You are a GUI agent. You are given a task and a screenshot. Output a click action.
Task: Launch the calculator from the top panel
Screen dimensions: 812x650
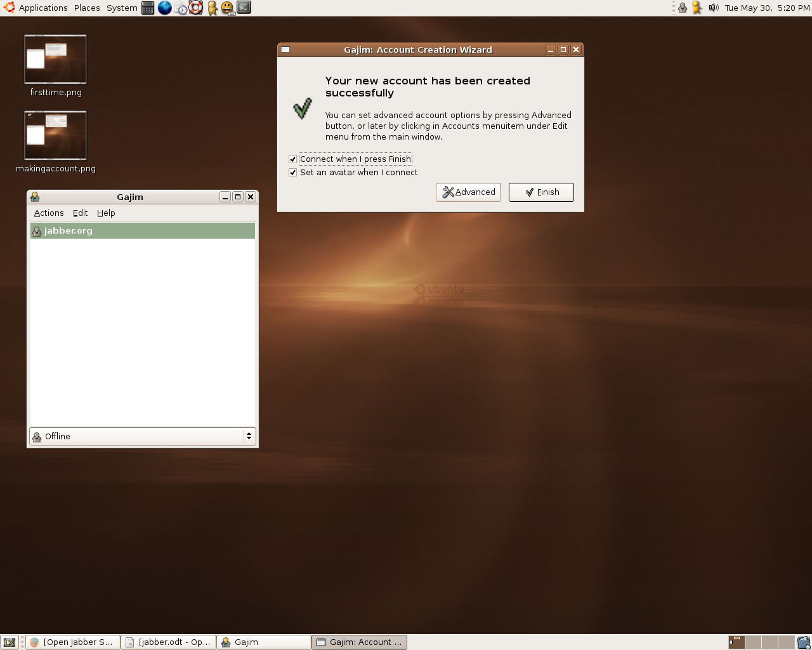pyautogui.click(x=148, y=8)
